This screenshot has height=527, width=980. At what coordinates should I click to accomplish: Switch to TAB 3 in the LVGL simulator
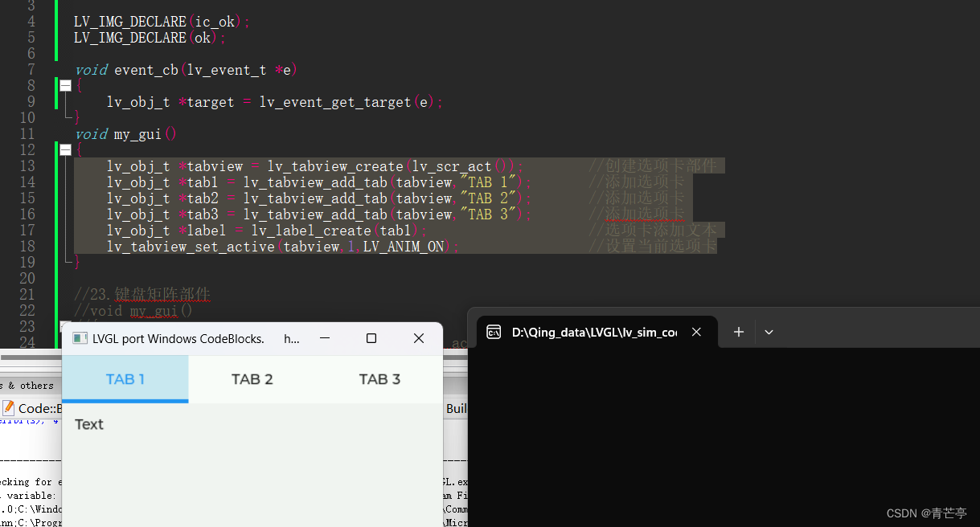(x=379, y=378)
